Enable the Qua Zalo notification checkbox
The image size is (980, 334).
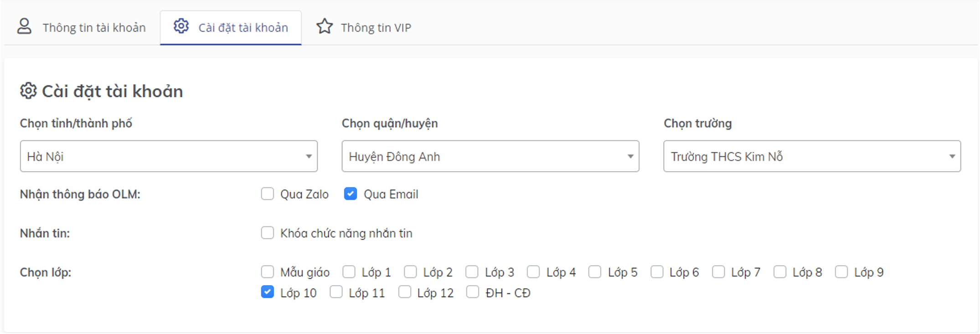267,194
